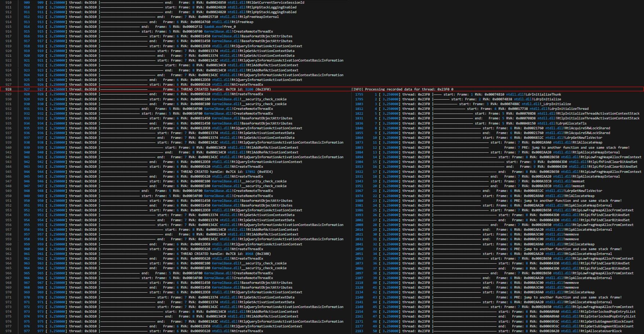Click right-pane line number 1846

coord(359,128)
